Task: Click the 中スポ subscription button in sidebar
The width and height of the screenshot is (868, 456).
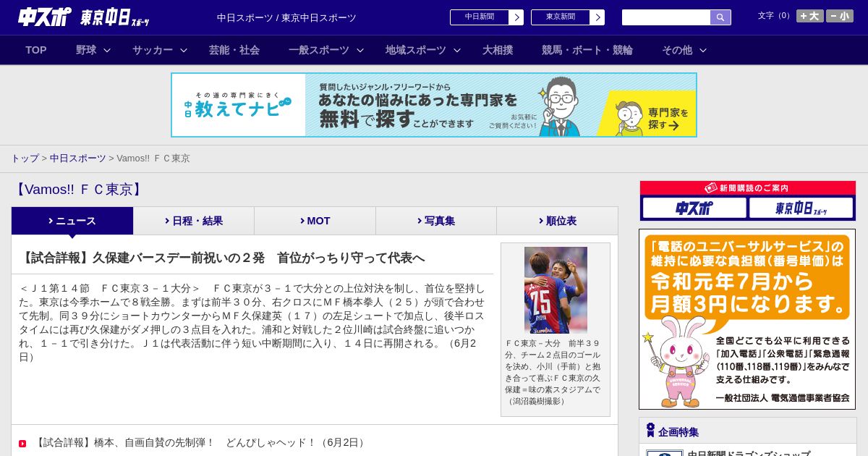Action: pyautogui.click(x=694, y=208)
